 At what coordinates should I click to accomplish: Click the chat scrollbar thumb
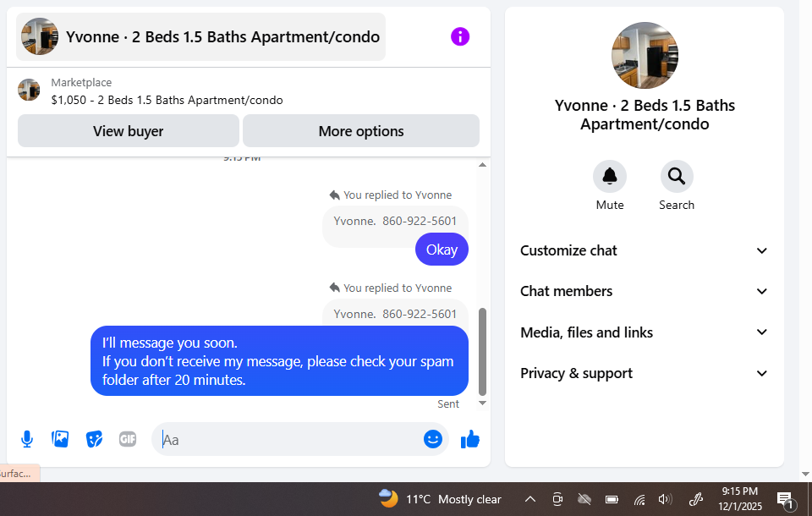point(482,351)
